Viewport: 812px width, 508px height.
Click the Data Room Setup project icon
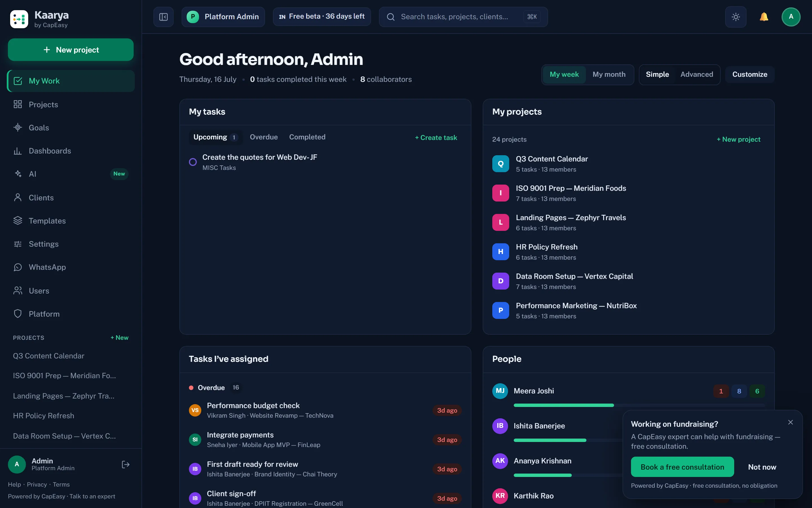coord(501,281)
